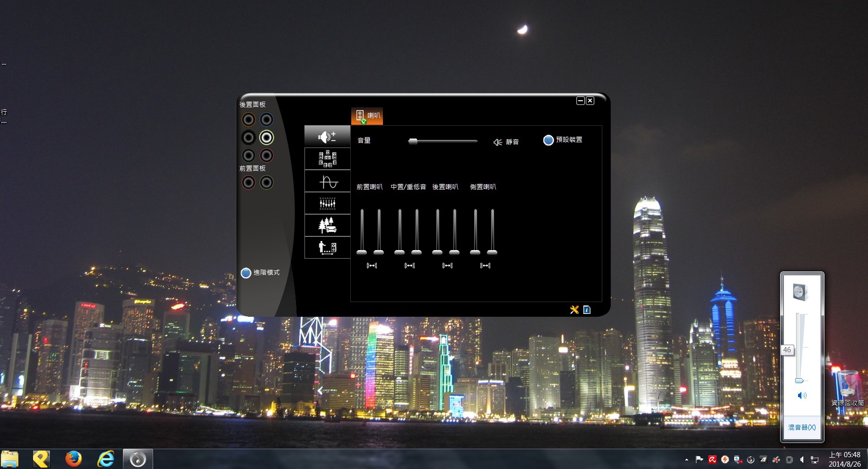Click the green front panel jack

[x=267, y=182]
